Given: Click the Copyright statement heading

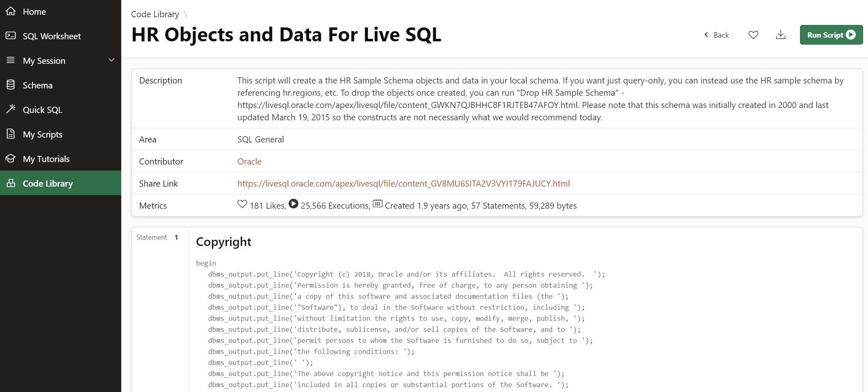Looking at the screenshot, I should [x=224, y=241].
